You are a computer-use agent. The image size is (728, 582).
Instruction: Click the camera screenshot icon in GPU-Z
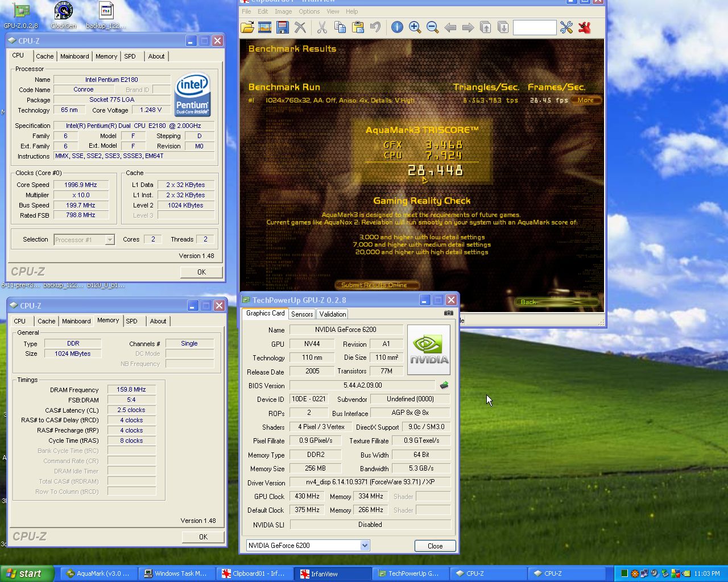pos(449,313)
